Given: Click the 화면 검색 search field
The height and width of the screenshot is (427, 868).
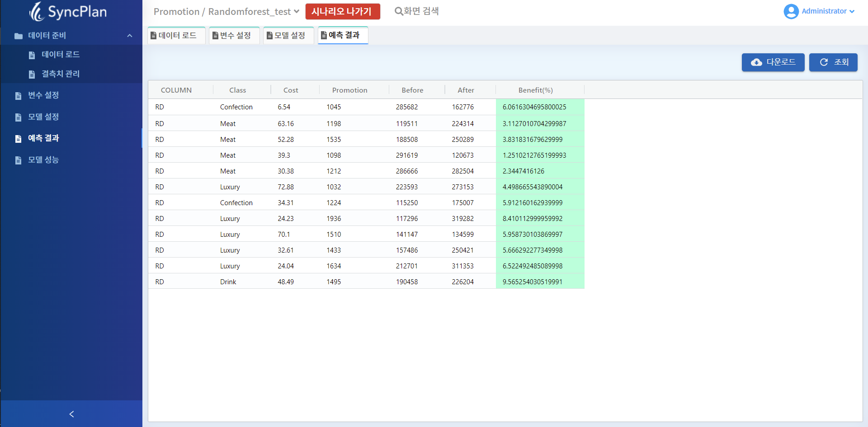Looking at the screenshot, I should point(421,11).
